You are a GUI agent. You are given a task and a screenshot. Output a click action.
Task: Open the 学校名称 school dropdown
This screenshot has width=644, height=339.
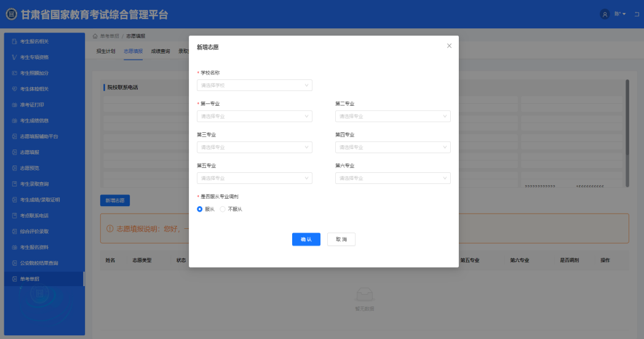point(255,86)
